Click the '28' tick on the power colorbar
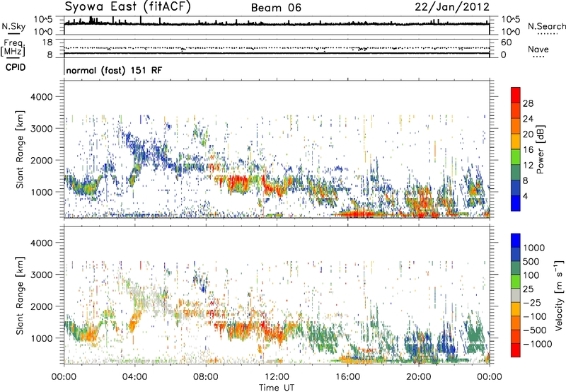 528,103
